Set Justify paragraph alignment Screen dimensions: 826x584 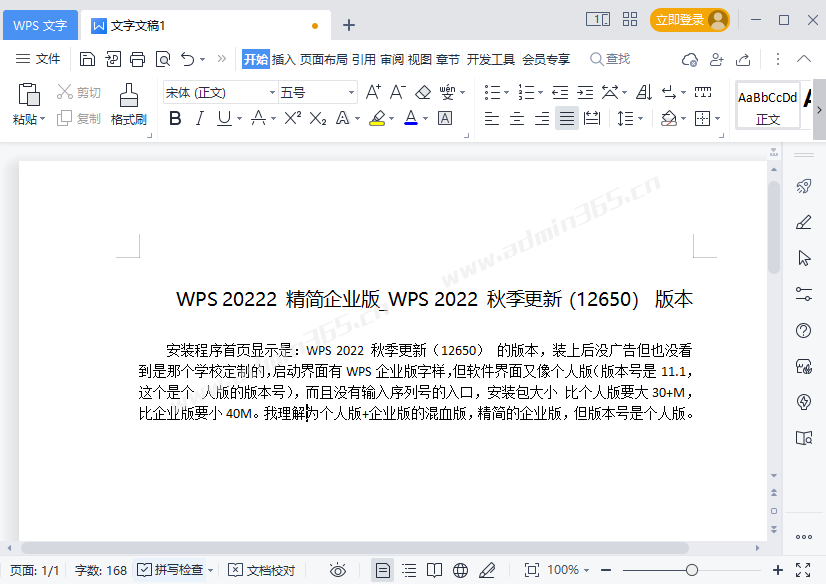click(567, 118)
